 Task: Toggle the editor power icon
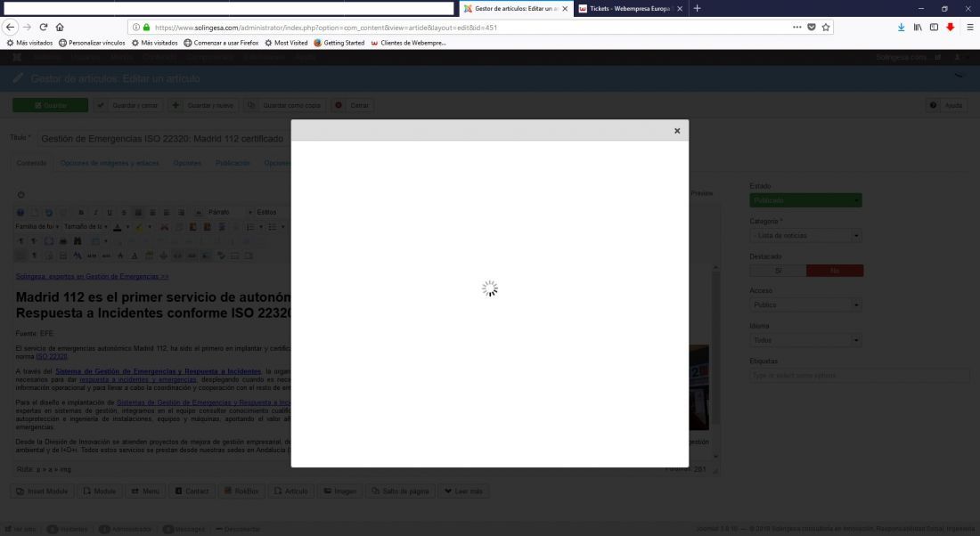[x=20, y=195]
